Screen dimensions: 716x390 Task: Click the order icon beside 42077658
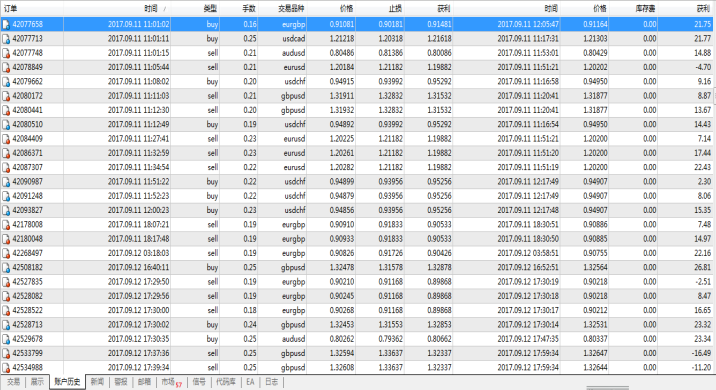6,24
